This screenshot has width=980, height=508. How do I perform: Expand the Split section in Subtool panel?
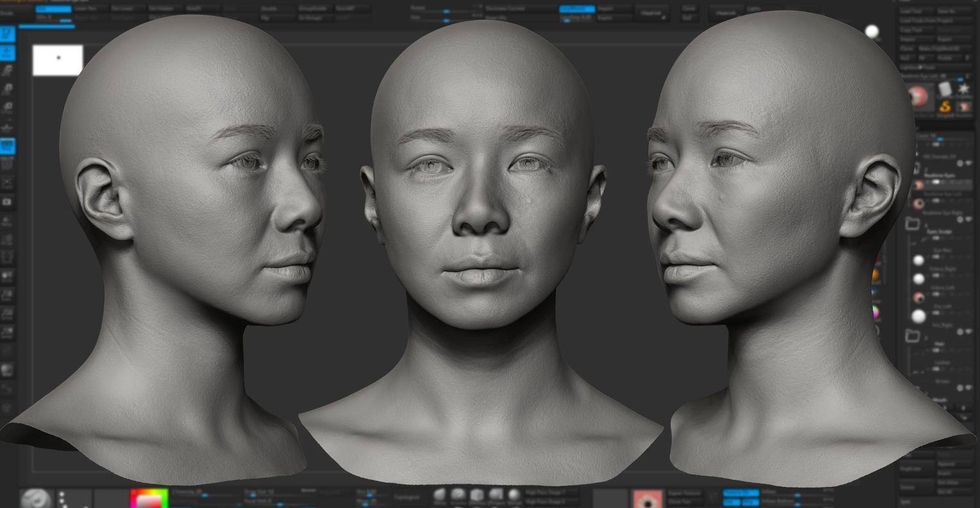906,501
